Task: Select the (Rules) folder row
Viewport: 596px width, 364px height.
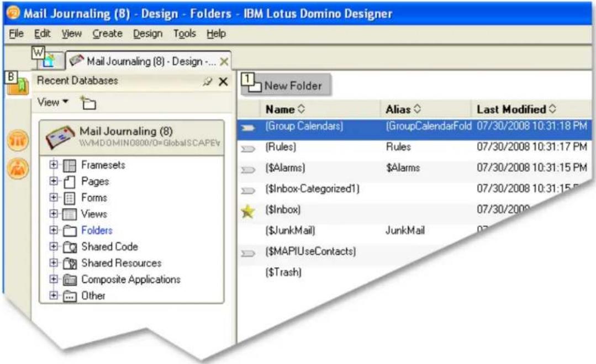Action: click(414, 147)
